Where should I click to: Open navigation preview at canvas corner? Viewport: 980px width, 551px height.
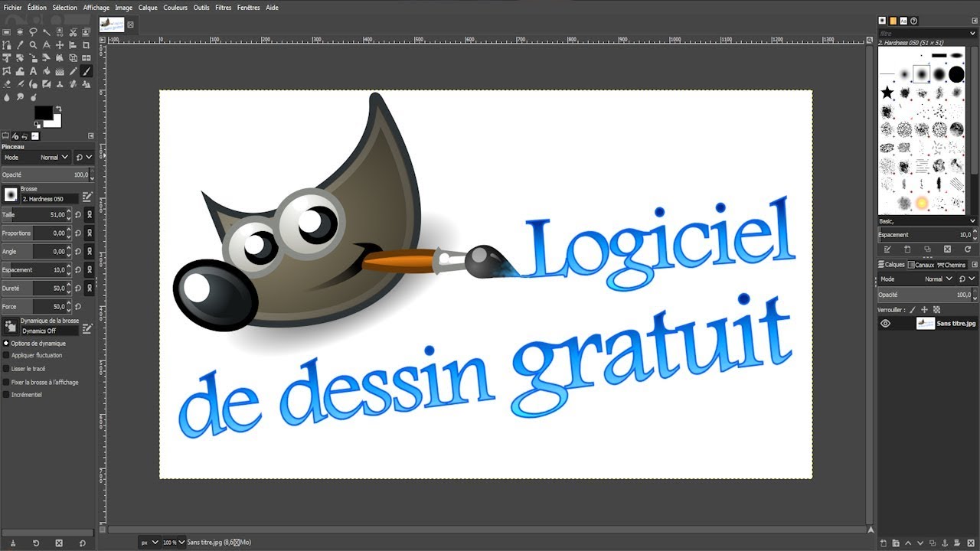click(871, 529)
